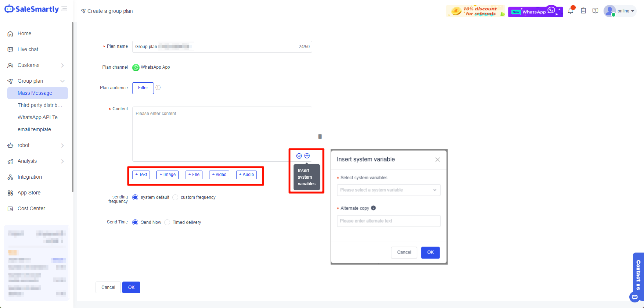Image resolution: width=644 pixels, height=308 pixels.
Task: Click the + Image content button
Action: 167,175
